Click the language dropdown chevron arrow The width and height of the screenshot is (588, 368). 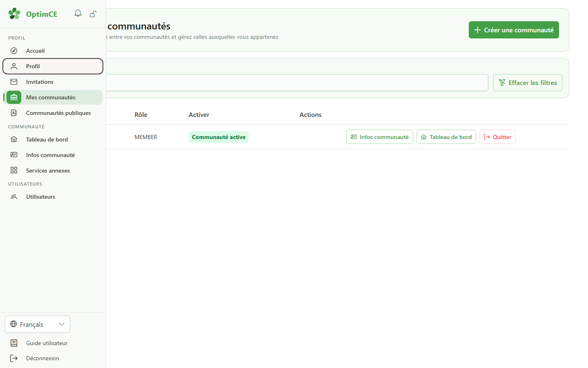tap(62, 324)
